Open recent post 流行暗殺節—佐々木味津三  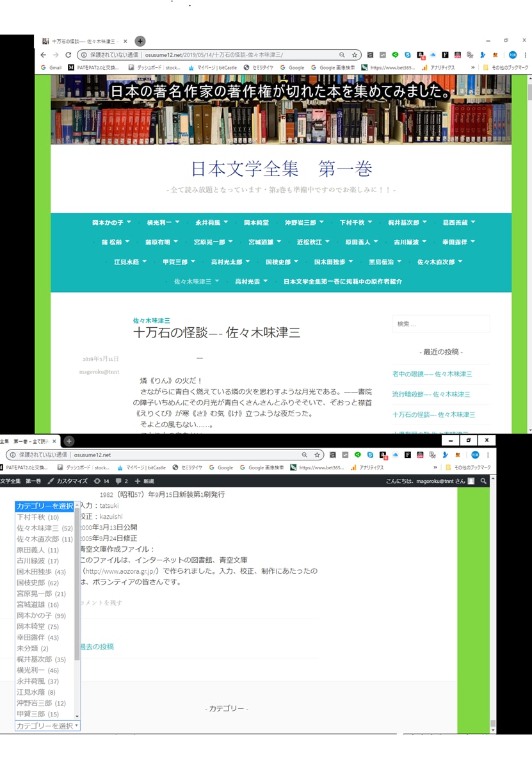click(431, 394)
